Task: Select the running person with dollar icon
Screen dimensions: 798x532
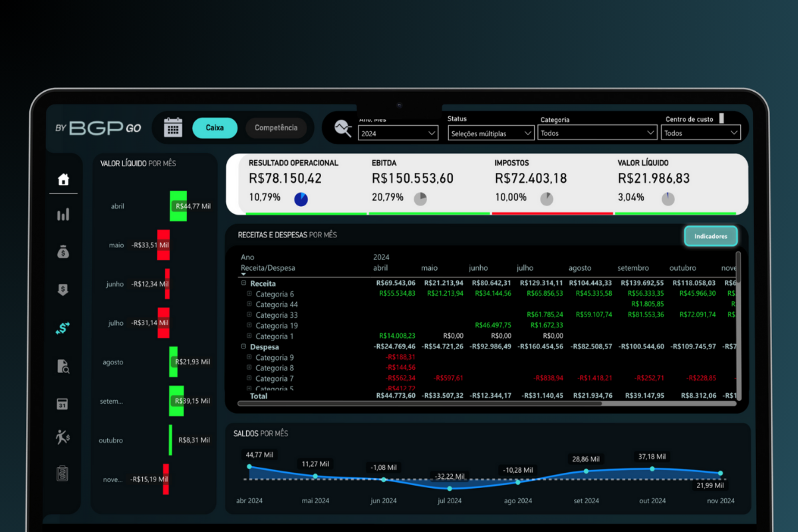Action: point(63,437)
